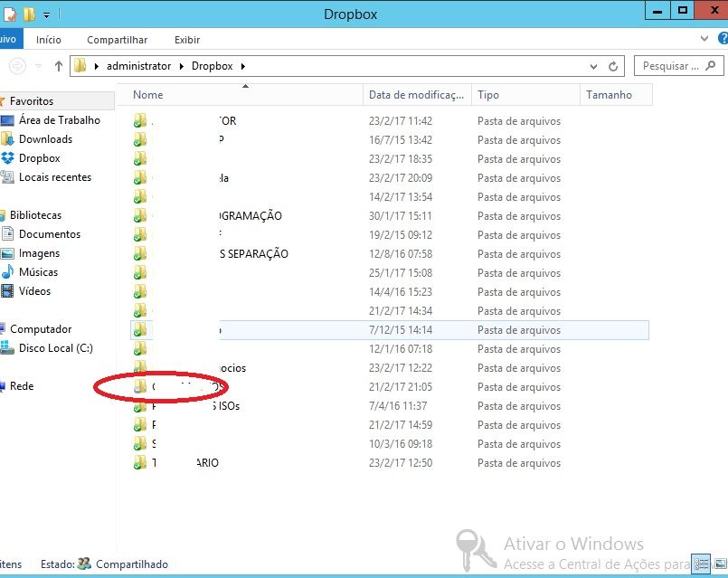Expand breadcrumb arrow after administrator
The height and width of the screenshot is (578, 728).
coord(182,66)
